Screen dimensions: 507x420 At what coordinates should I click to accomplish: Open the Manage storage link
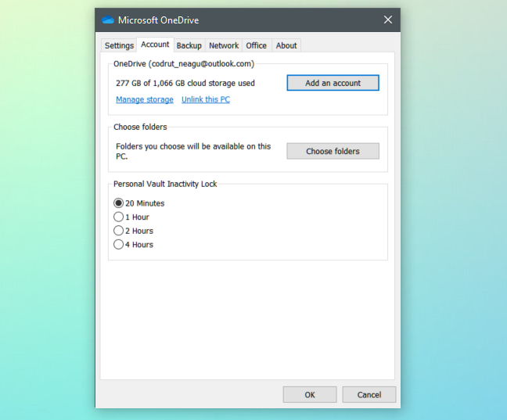(145, 99)
